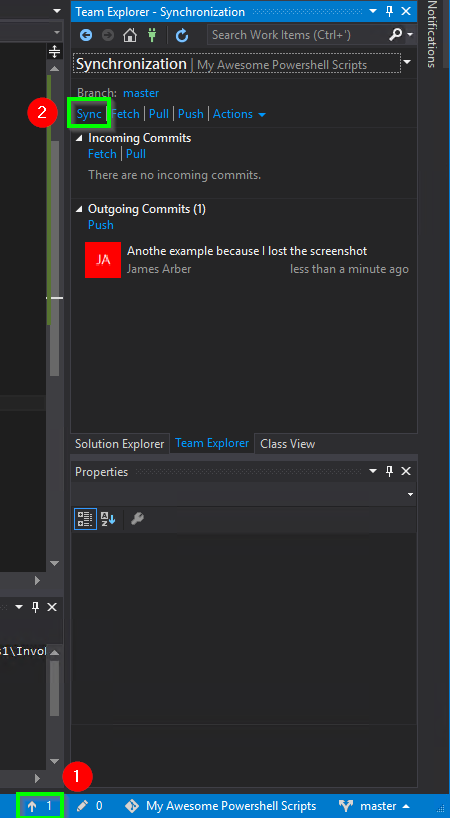Screen dimensions: 450x818
Task: Expand the Actions dropdown menu
Action: 239,114
